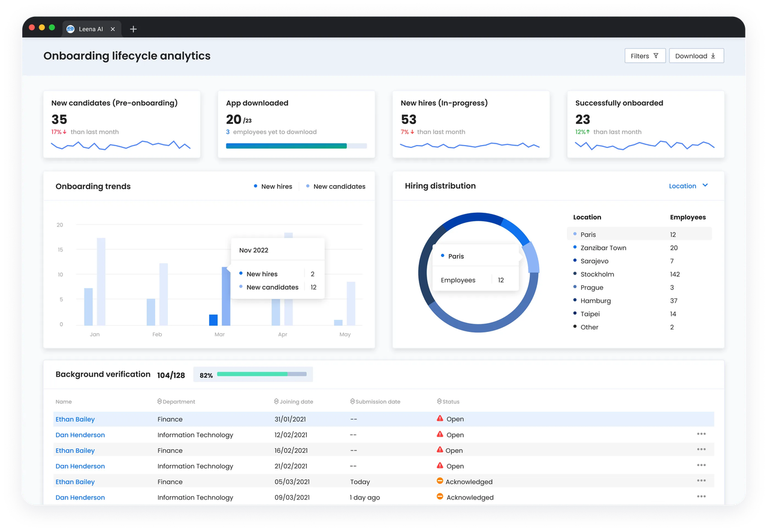Click the Nov 2022 tooltip title

click(x=253, y=250)
